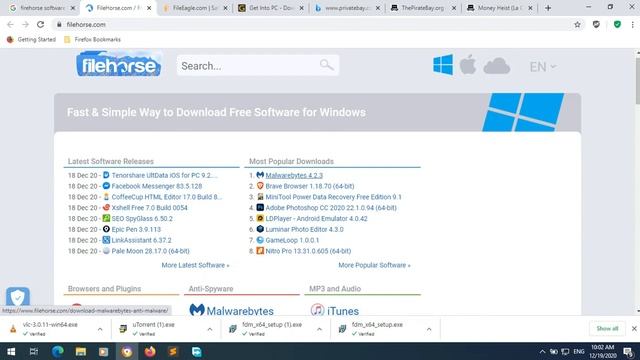Click the search magnifier icon

click(x=327, y=65)
